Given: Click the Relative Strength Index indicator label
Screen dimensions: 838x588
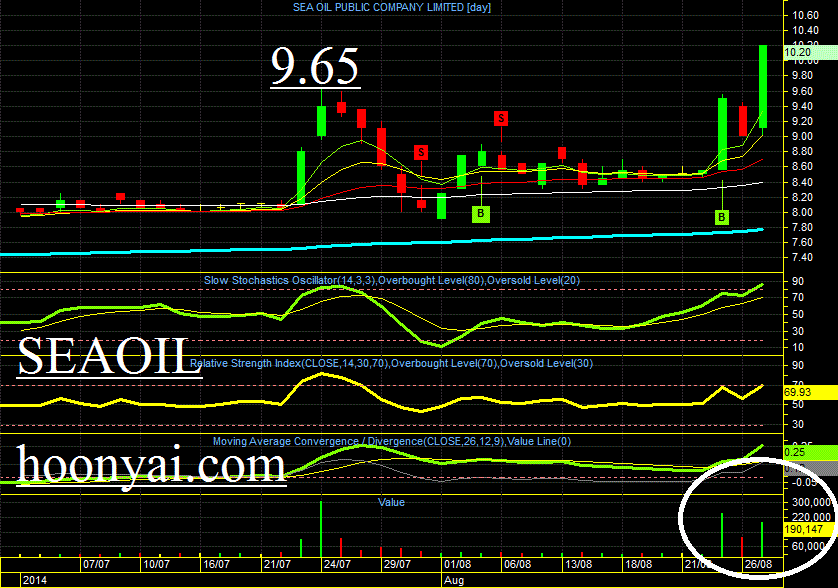Looking at the screenshot, I should click(391, 363).
